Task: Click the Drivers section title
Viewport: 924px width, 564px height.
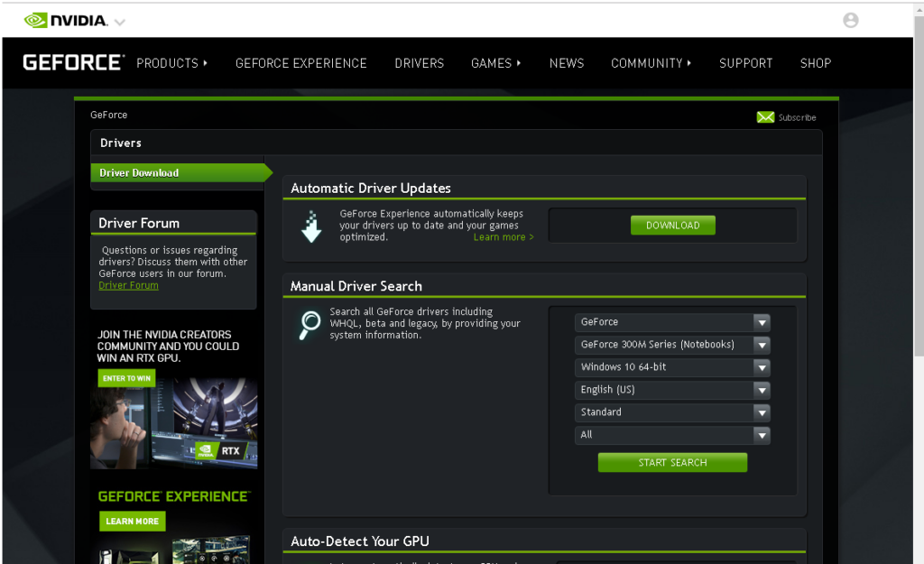Action: point(121,143)
